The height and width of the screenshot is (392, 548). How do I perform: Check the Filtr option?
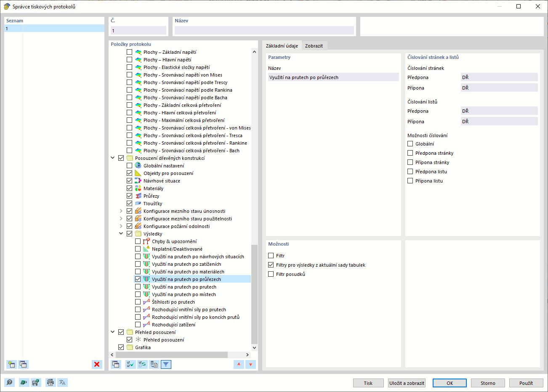click(x=271, y=256)
